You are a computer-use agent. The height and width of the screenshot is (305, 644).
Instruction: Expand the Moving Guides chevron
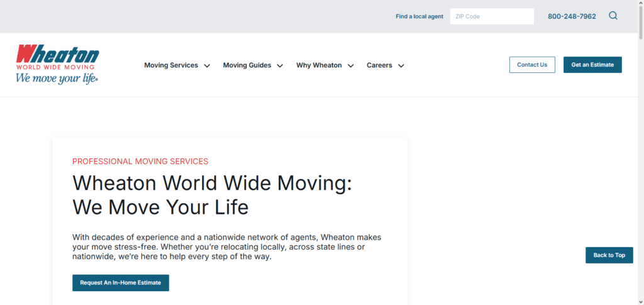click(280, 65)
